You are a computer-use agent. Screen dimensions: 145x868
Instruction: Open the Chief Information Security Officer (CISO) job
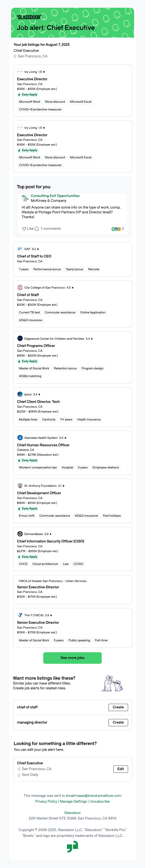coord(51,542)
